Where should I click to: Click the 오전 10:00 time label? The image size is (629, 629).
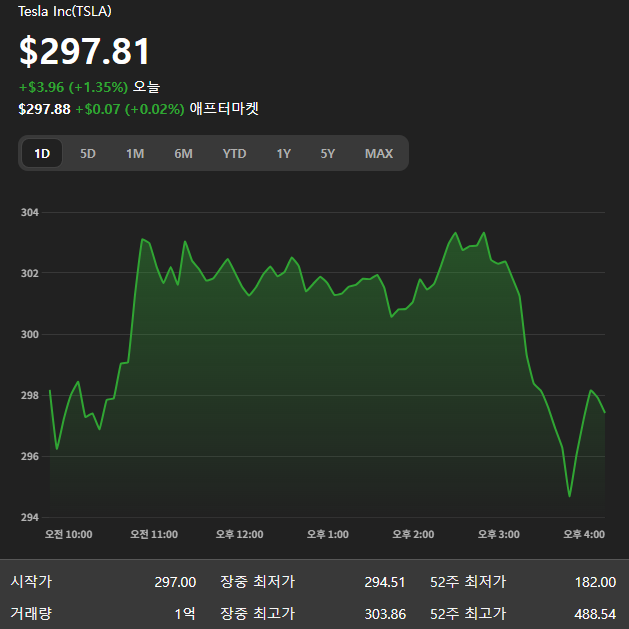pos(69,534)
